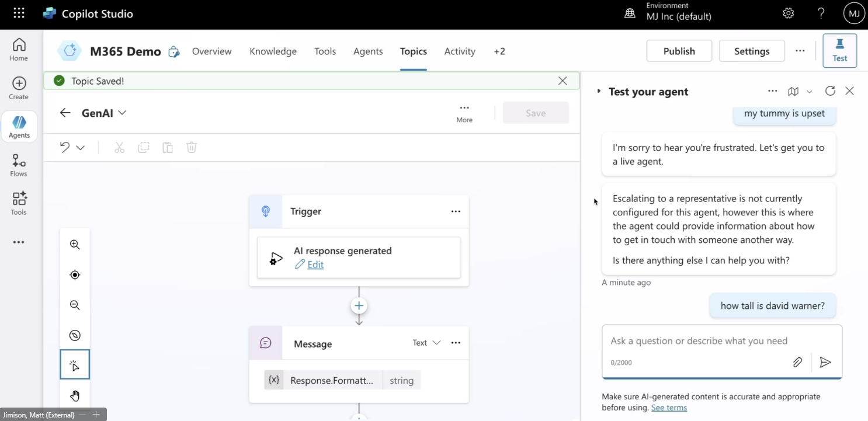Switch to the Tools tab

coord(325,51)
